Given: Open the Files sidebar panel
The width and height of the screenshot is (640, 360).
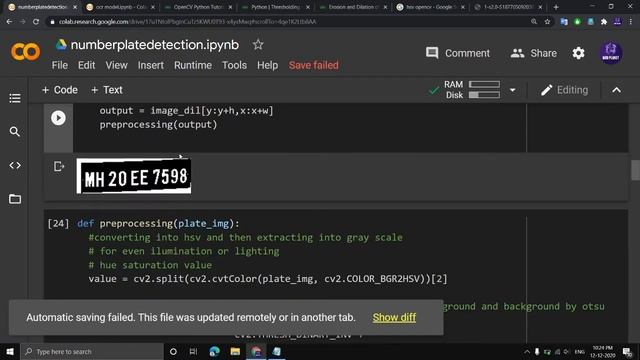Looking at the screenshot, I should [x=15, y=199].
